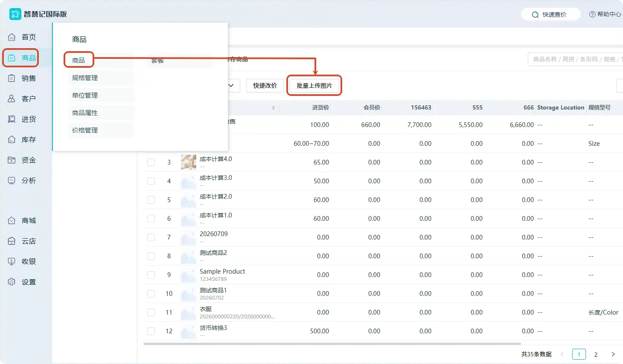623x364 pixels.
Task: Open the 收银 cashier sidebar icon
Action: click(12, 261)
